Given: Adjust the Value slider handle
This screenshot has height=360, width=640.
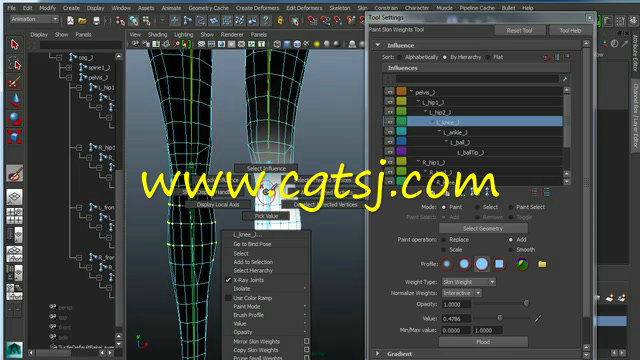Looking at the screenshot, I should click(500, 318).
